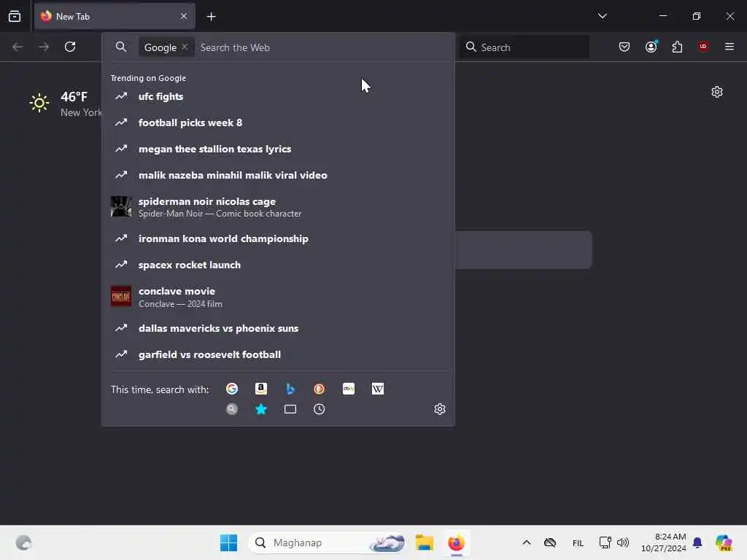
Task: Open the uBlock Origin extension
Action: 703,47
